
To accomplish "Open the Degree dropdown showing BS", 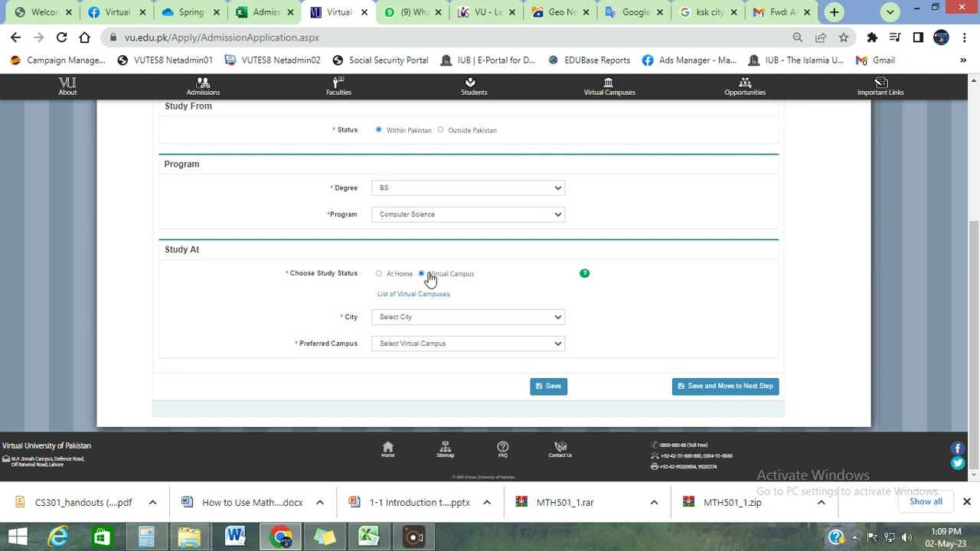I will tap(469, 187).
